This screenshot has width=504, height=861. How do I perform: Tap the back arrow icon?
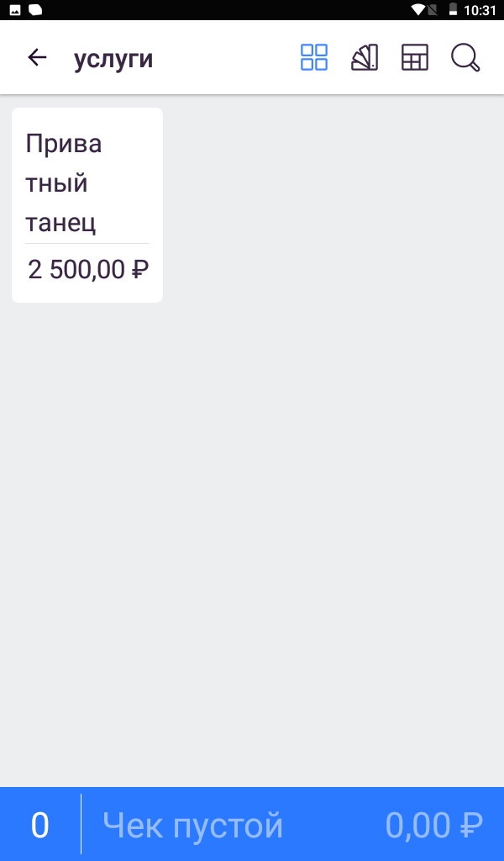(x=37, y=58)
